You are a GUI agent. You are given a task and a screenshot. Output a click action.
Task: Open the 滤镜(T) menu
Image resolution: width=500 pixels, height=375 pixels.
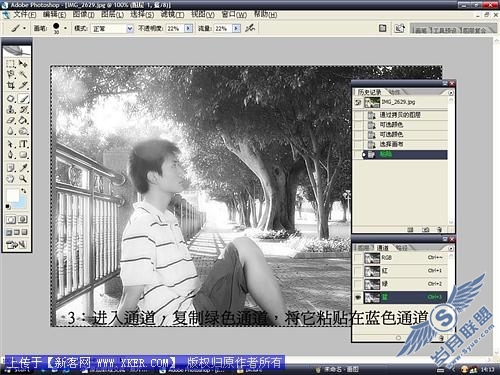pyautogui.click(x=172, y=15)
